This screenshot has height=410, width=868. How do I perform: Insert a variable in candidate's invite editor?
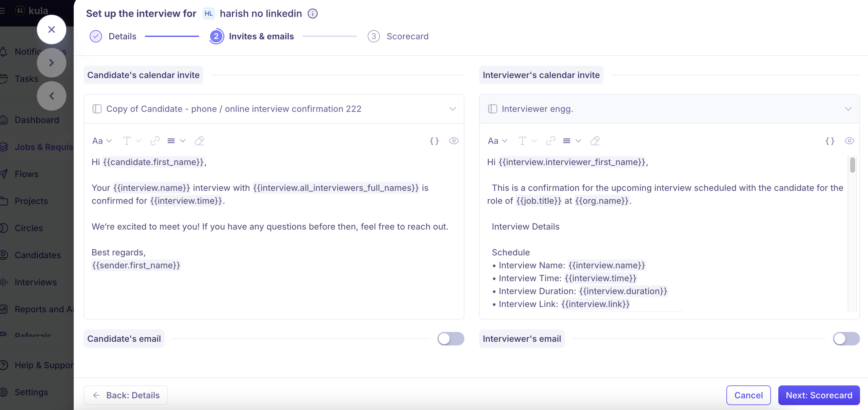tap(434, 141)
